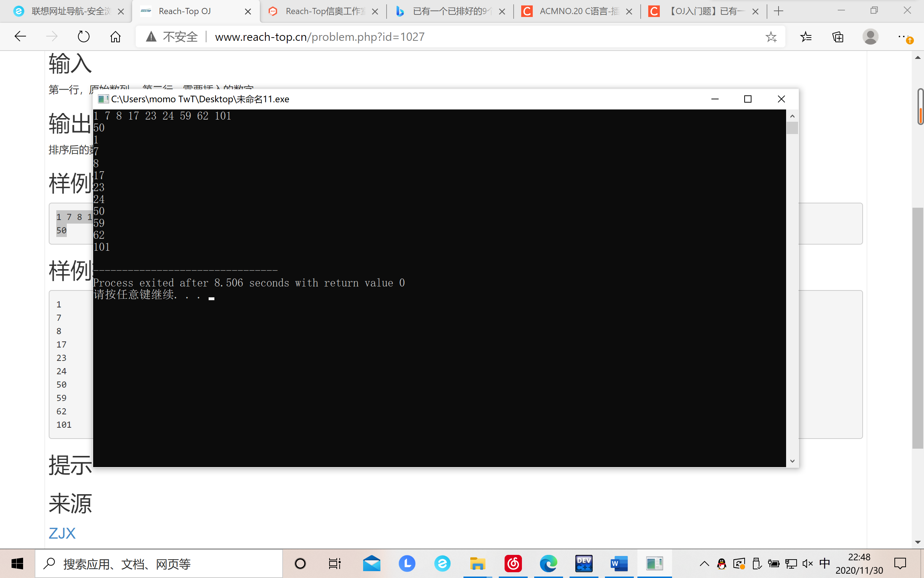924x578 pixels.
Task: Close the ACMNO.20 C语言 tab
Action: point(629,12)
